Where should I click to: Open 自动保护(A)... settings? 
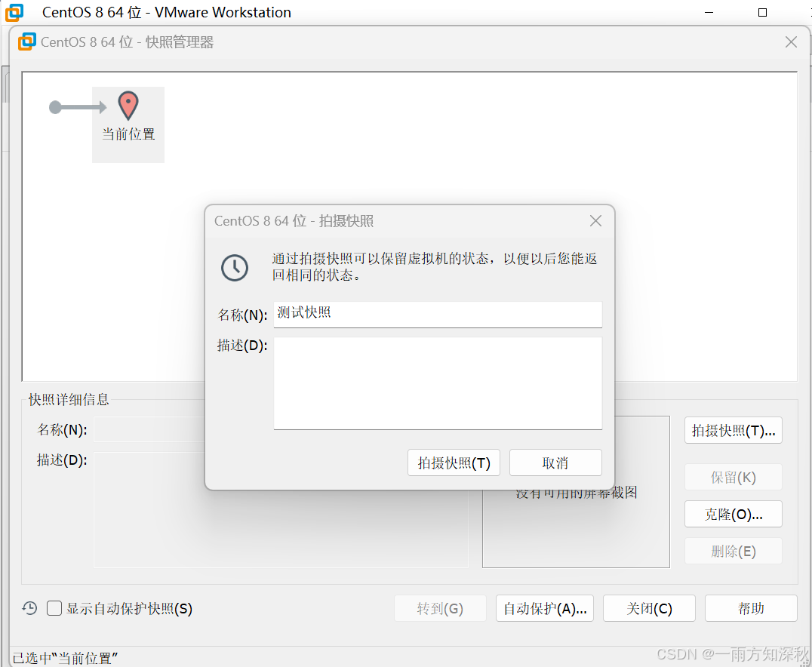[545, 608]
